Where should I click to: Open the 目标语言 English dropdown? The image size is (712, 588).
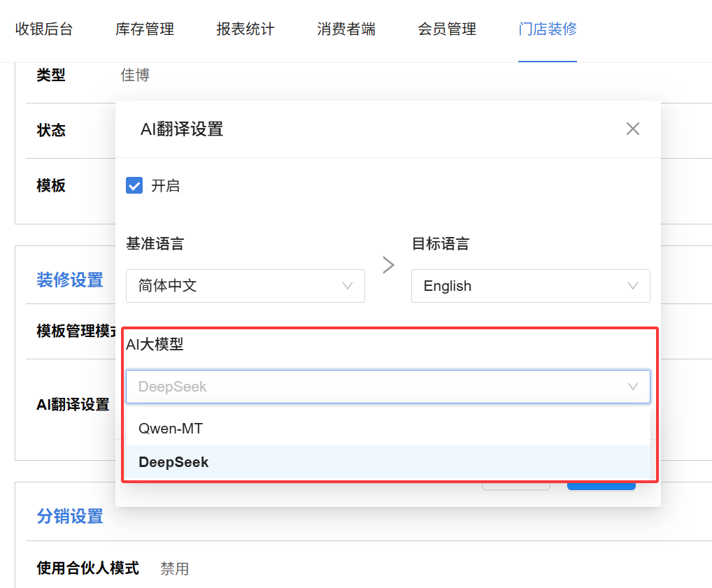click(530, 286)
